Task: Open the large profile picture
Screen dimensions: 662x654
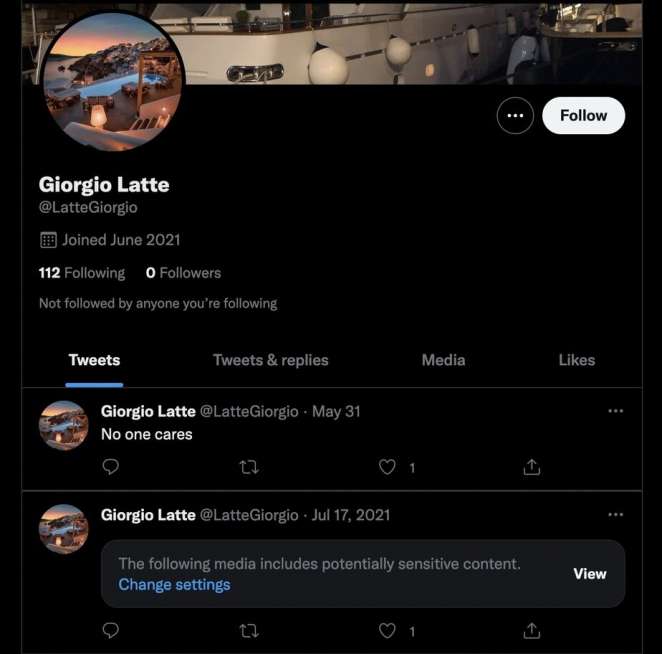Action: coord(113,82)
